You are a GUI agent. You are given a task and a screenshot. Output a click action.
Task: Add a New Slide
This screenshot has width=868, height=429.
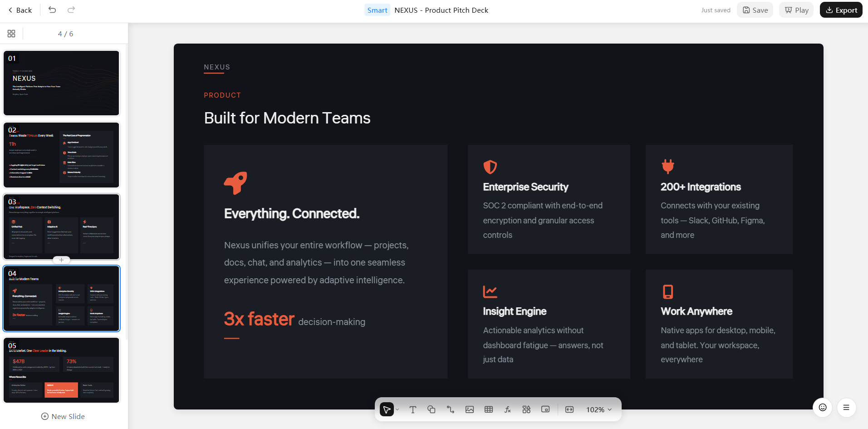[x=63, y=416]
